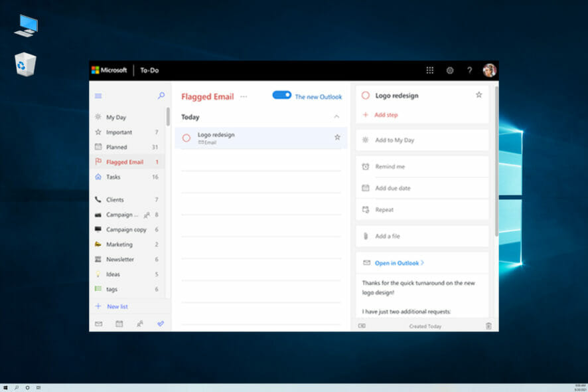Open the Marketing list
Screen dimensions: 588x392
coord(127,245)
